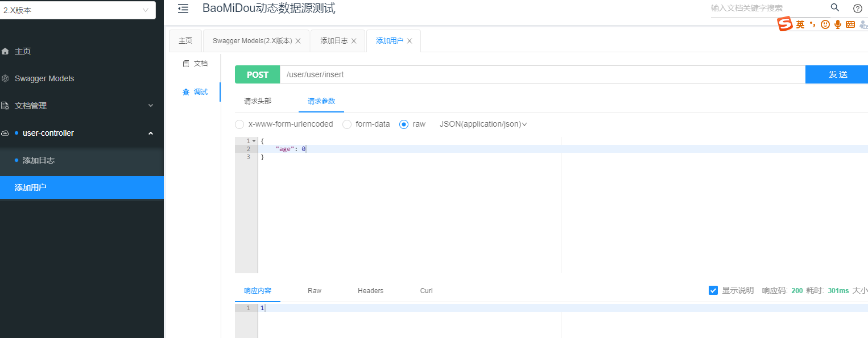Click the BaoMiDou动态数据源测试 title
Screen dimensions: 868x338
point(269,8)
